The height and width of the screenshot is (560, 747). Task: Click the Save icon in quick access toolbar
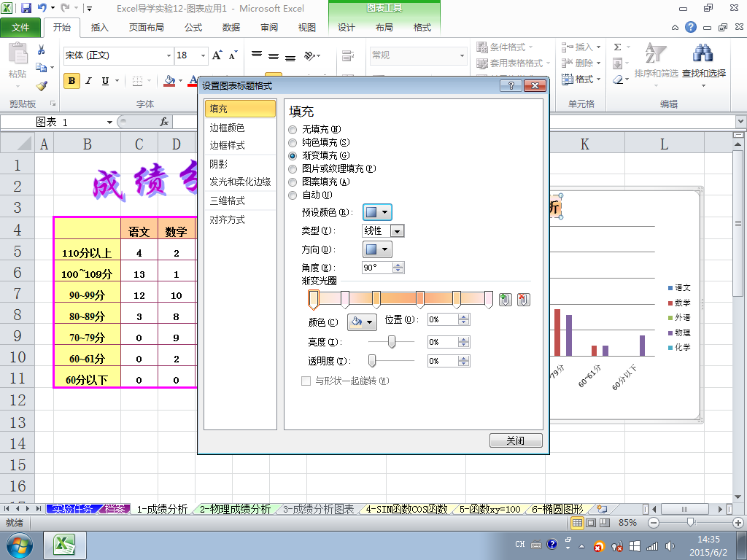point(26,8)
